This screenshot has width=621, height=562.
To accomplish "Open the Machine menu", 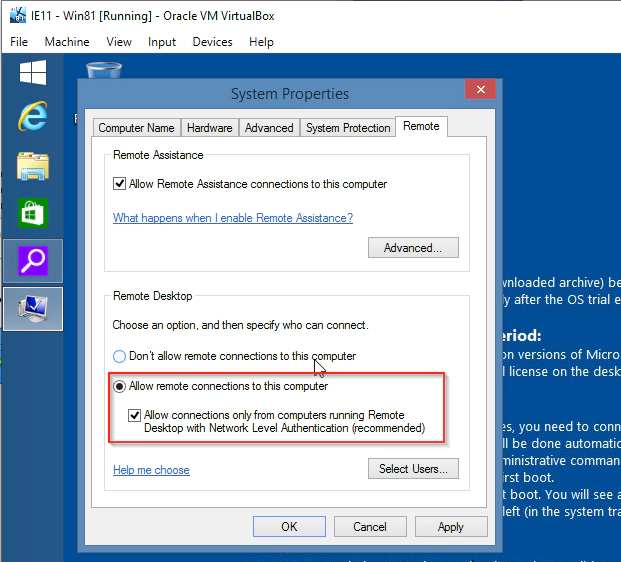I will coord(67,42).
